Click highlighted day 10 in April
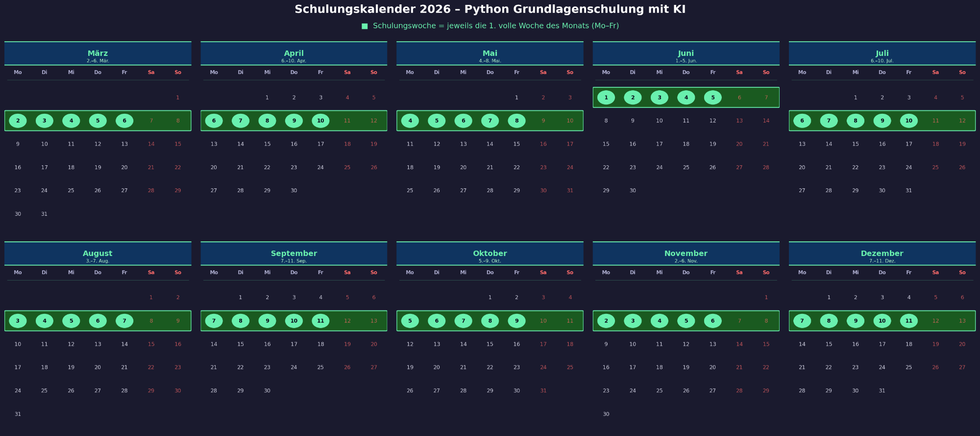The height and width of the screenshot is (436, 980). pyautogui.click(x=320, y=121)
